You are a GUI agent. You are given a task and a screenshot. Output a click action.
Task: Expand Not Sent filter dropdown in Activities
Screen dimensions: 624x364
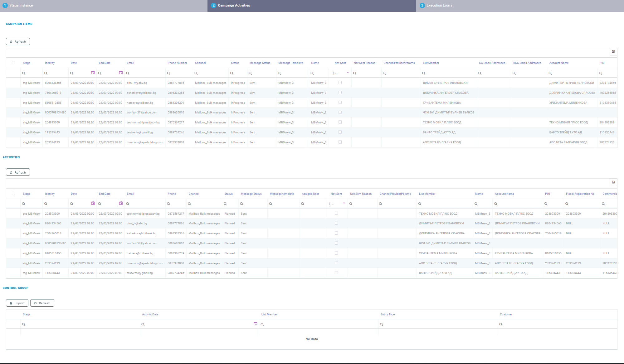point(344,203)
